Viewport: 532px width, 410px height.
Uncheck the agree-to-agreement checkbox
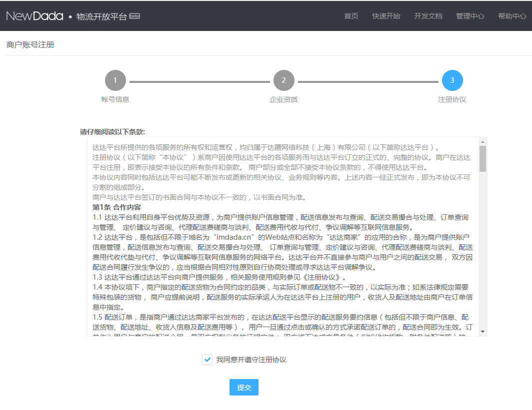point(207,360)
